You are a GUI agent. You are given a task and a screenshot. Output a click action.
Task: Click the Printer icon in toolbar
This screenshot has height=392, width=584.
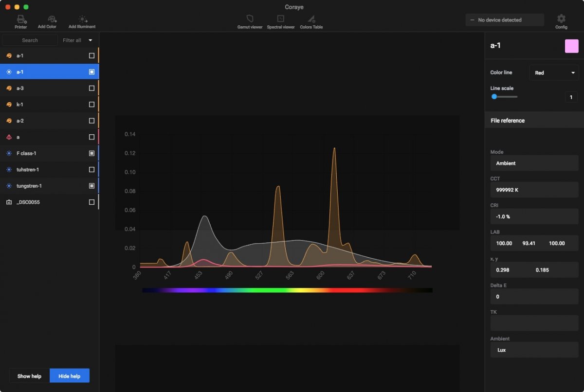[21, 19]
